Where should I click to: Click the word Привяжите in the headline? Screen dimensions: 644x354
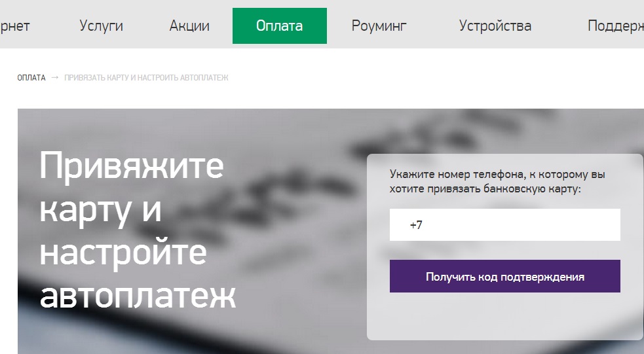tap(132, 168)
